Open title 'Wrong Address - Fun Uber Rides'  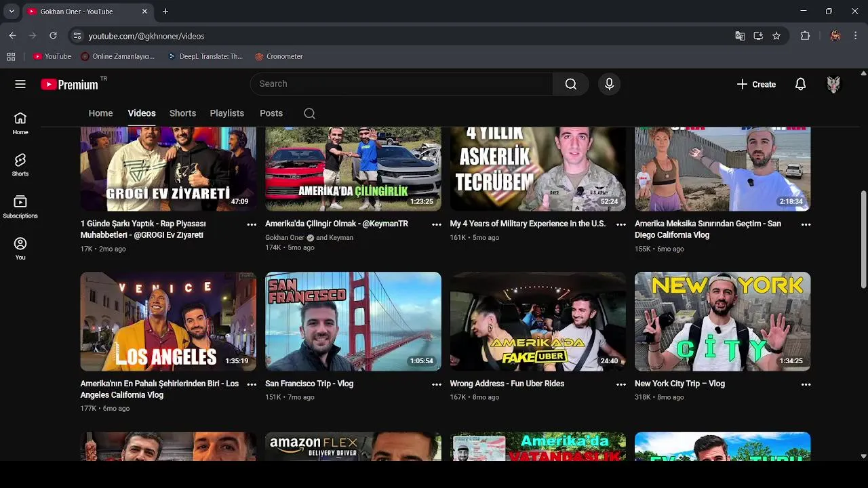(507, 384)
